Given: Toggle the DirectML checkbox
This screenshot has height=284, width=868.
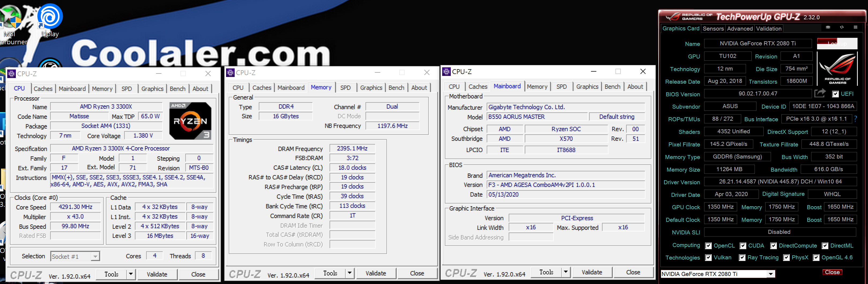Looking at the screenshot, I should (x=825, y=246).
